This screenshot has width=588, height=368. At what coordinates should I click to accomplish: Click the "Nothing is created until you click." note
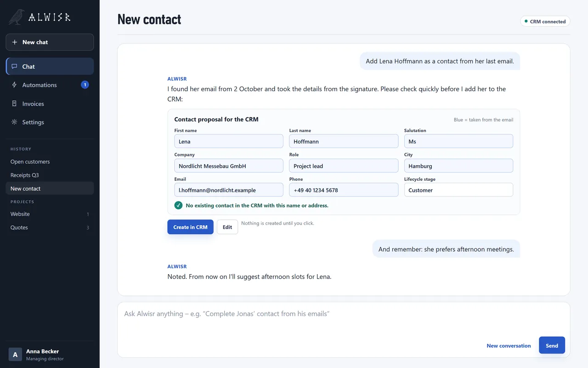tap(277, 223)
